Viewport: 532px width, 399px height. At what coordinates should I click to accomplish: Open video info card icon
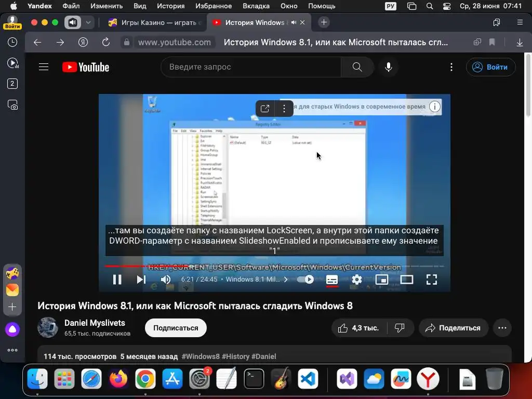point(435,107)
